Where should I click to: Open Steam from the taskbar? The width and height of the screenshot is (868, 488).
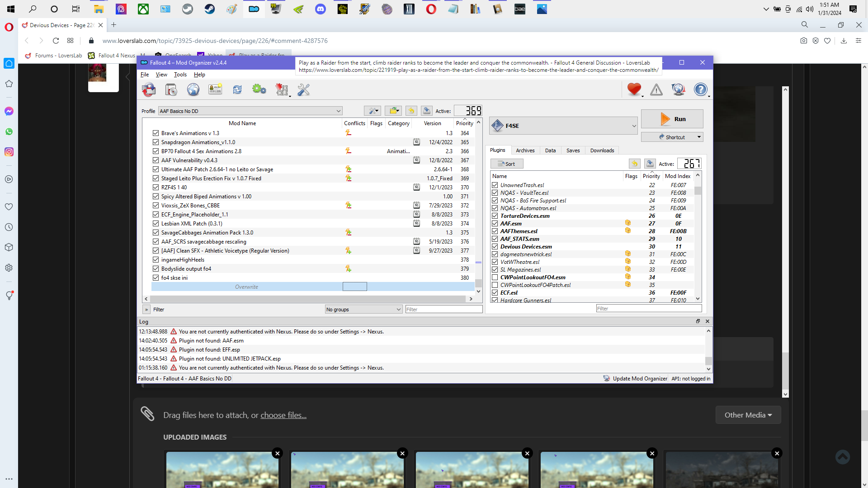coord(210,9)
